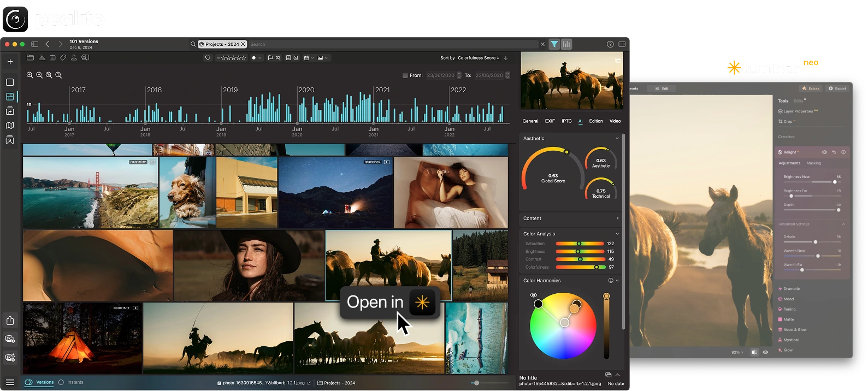Enable the From date checkbox

click(x=405, y=75)
